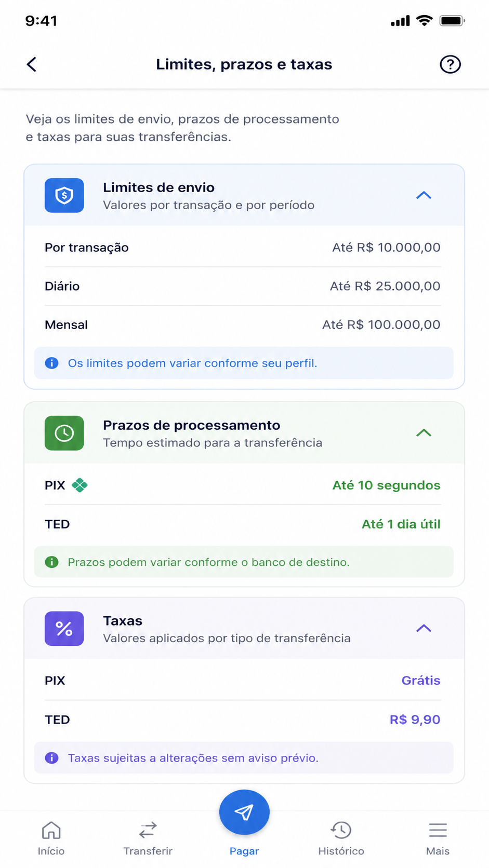Open help via the question mark icon
Viewport: 489px width, 868px height.
click(x=450, y=64)
